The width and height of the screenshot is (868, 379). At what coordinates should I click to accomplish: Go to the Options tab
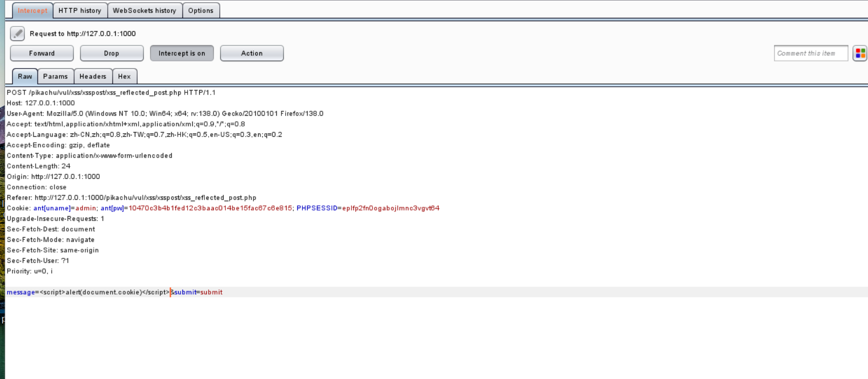201,10
